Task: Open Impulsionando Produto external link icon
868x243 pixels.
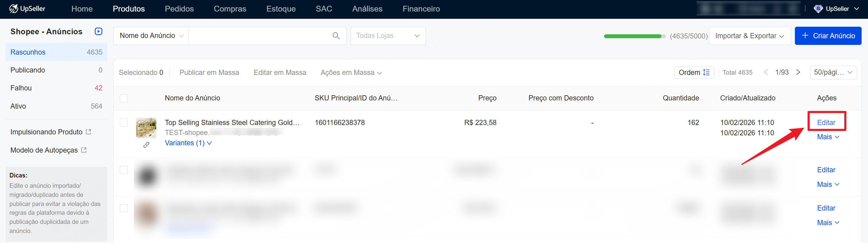Action: click(89, 132)
